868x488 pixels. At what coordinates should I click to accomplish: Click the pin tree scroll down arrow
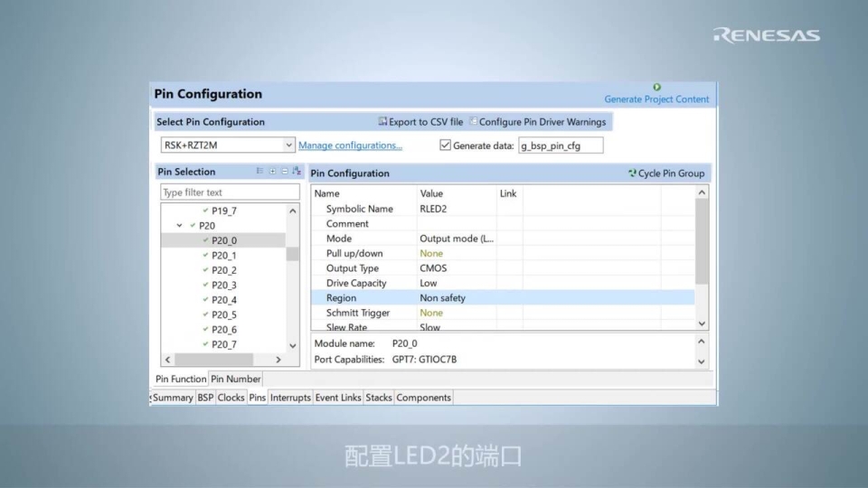(x=293, y=346)
